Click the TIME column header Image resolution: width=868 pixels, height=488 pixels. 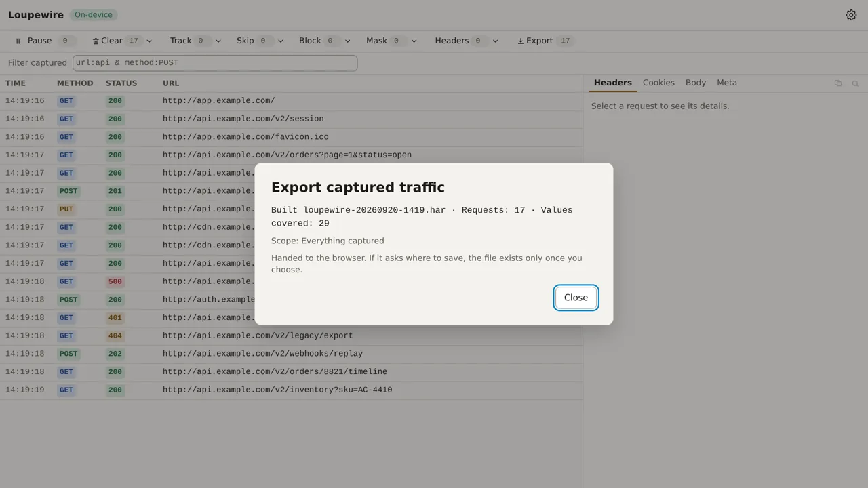[x=16, y=83]
